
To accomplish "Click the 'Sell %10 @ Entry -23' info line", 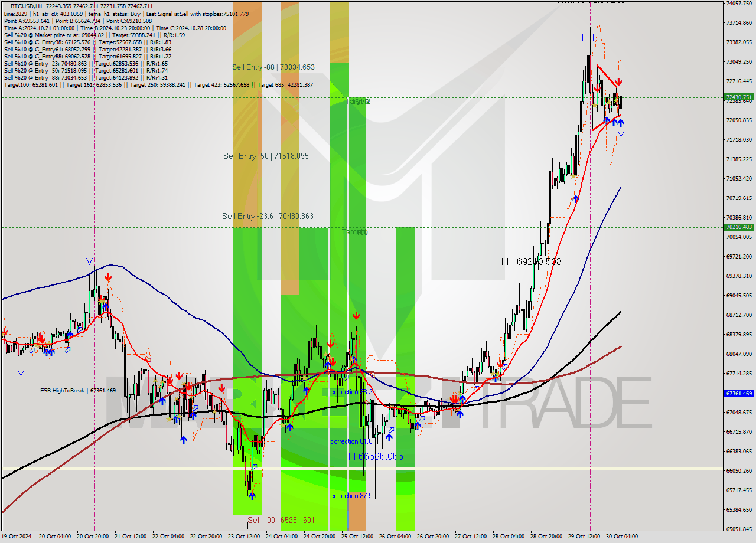I will (x=86, y=63).
